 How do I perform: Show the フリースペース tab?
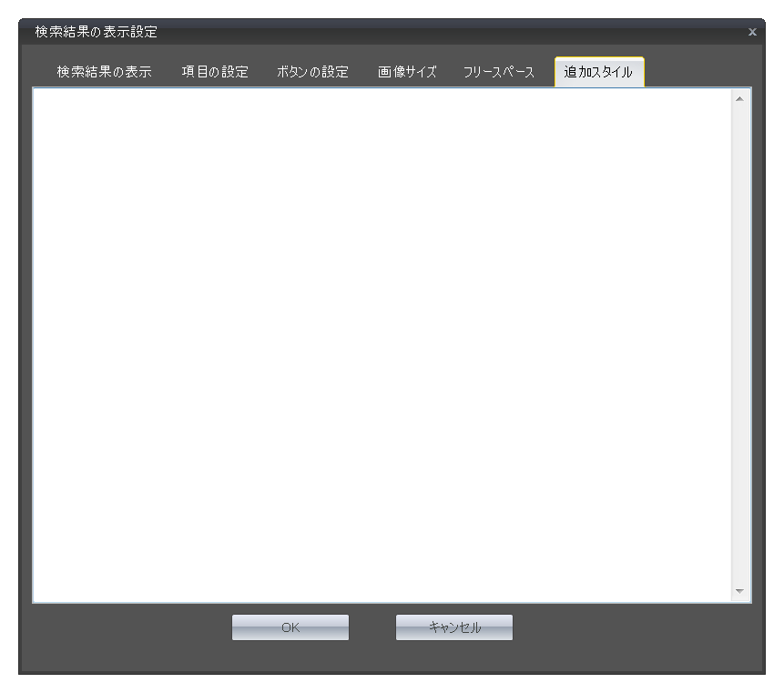click(x=498, y=72)
